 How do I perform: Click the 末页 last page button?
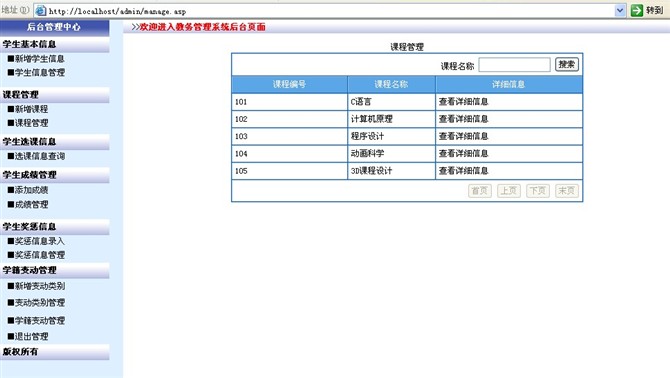click(567, 190)
